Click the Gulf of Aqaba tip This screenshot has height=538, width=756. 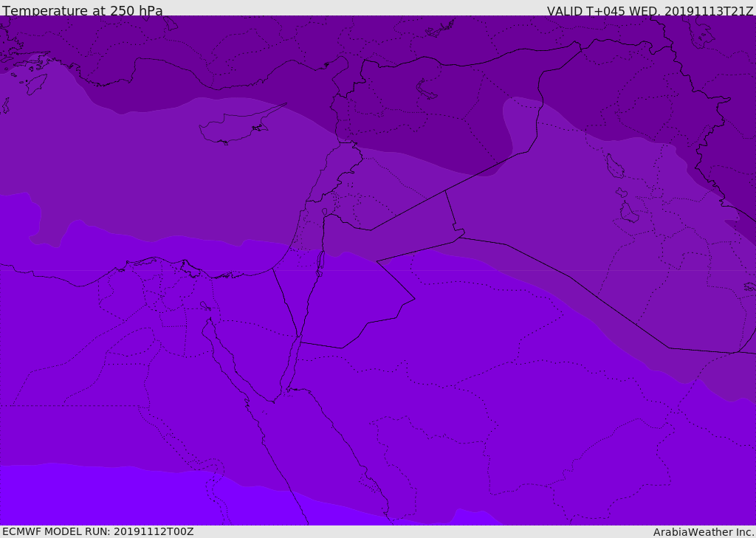coord(298,337)
